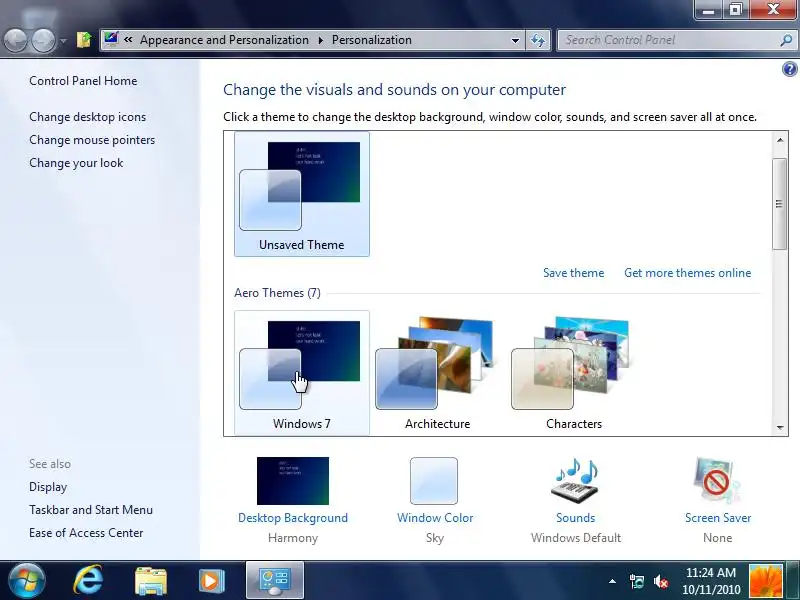Open the Desktop Background link
Screen dimensions: 800x600
[293, 518]
